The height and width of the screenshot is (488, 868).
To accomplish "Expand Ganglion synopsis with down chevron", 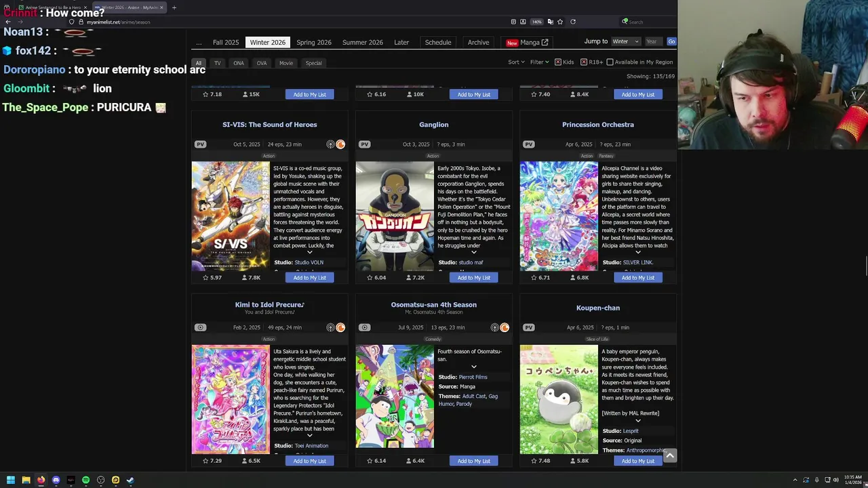I will coord(474,252).
